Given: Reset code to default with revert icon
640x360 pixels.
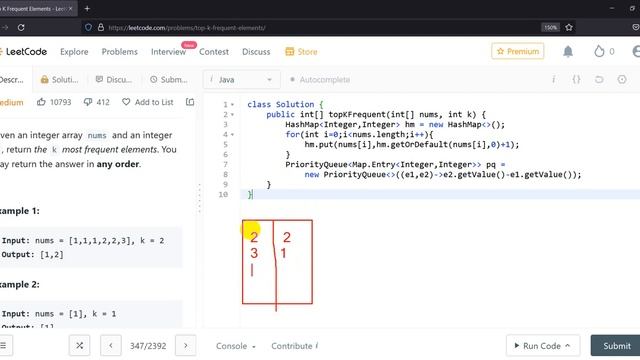Looking at the screenshot, I should (x=599, y=80).
